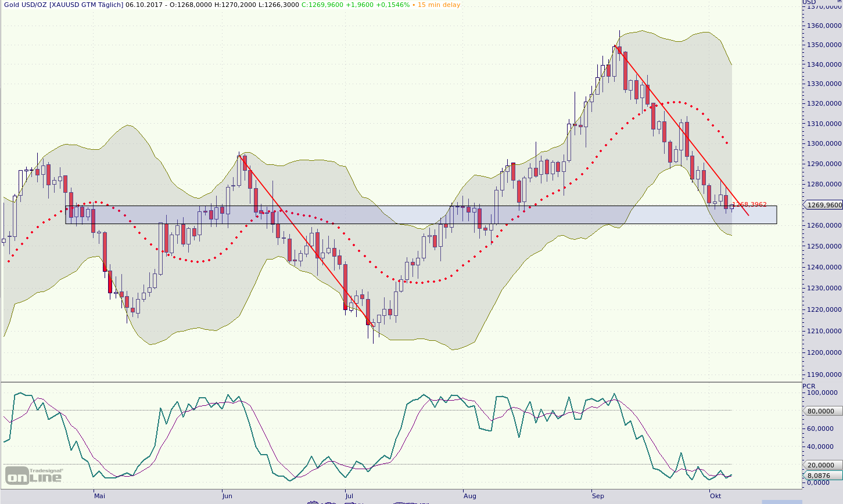Click the "1360,0000" price axis label
This screenshot has width=843, height=504.
(824, 26)
